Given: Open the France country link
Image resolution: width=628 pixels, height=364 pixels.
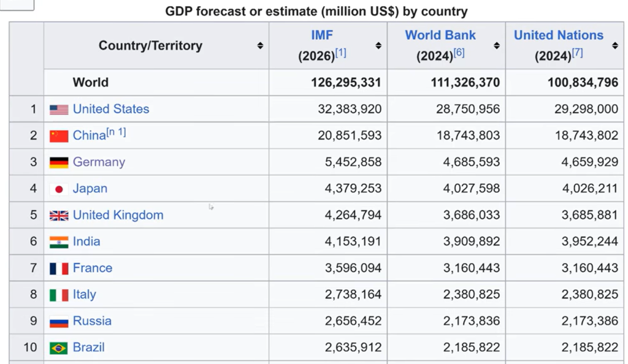Looking at the screenshot, I should [92, 268].
